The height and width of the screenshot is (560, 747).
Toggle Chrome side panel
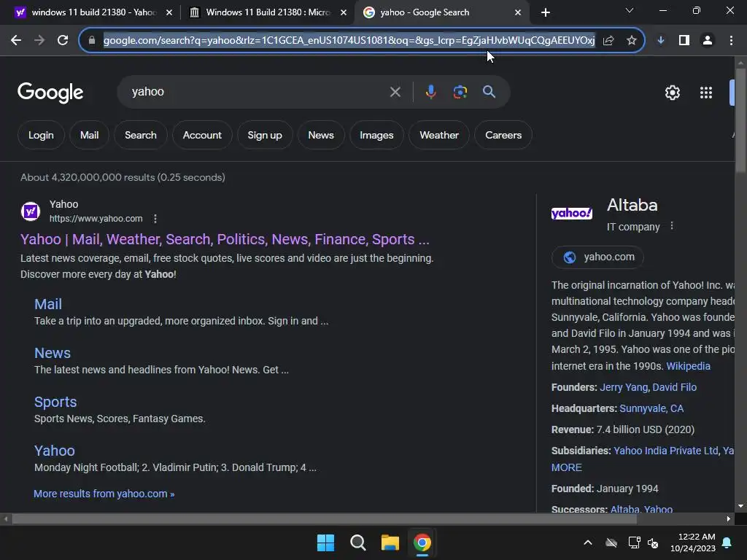(x=684, y=40)
